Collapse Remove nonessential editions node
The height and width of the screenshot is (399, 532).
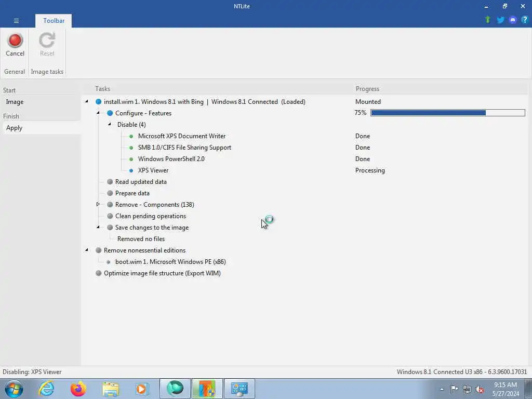point(87,250)
